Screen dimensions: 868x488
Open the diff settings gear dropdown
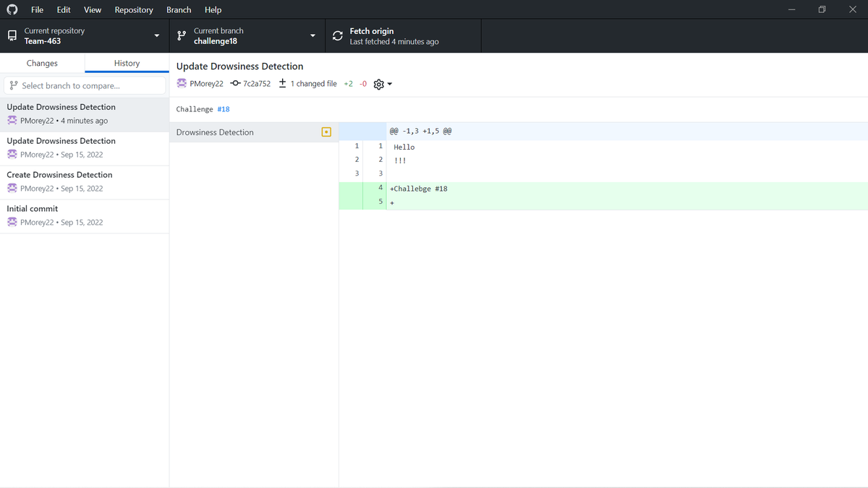pos(383,84)
